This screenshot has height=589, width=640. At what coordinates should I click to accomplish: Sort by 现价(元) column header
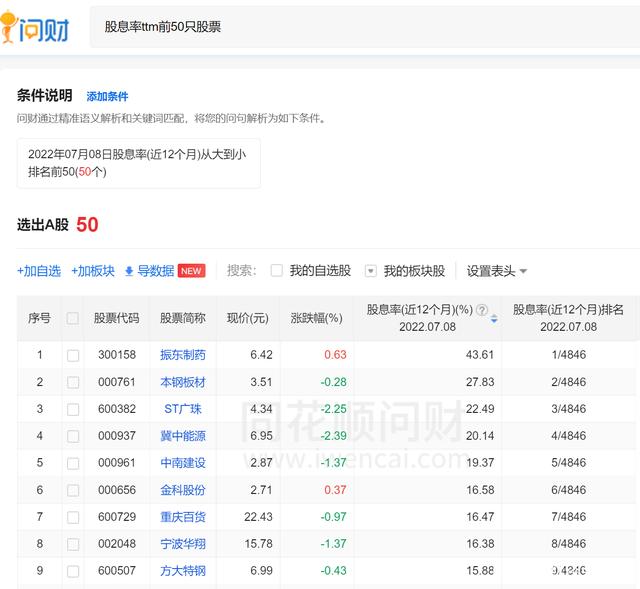(x=247, y=318)
